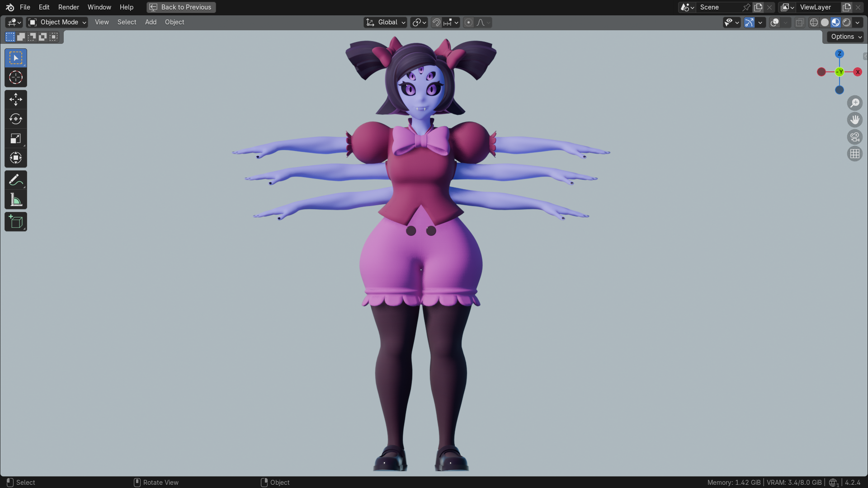The height and width of the screenshot is (488, 868).
Task: Open the Add menu in viewport header
Action: (x=151, y=22)
